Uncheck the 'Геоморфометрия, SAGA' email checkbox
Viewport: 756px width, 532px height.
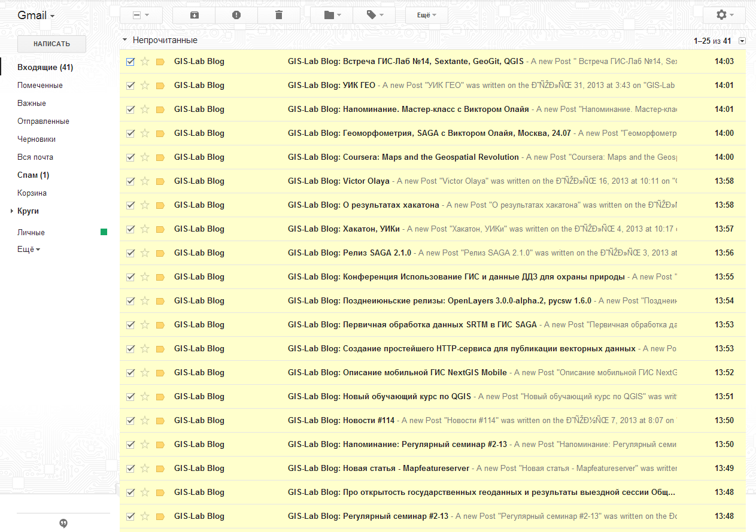click(130, 133)
